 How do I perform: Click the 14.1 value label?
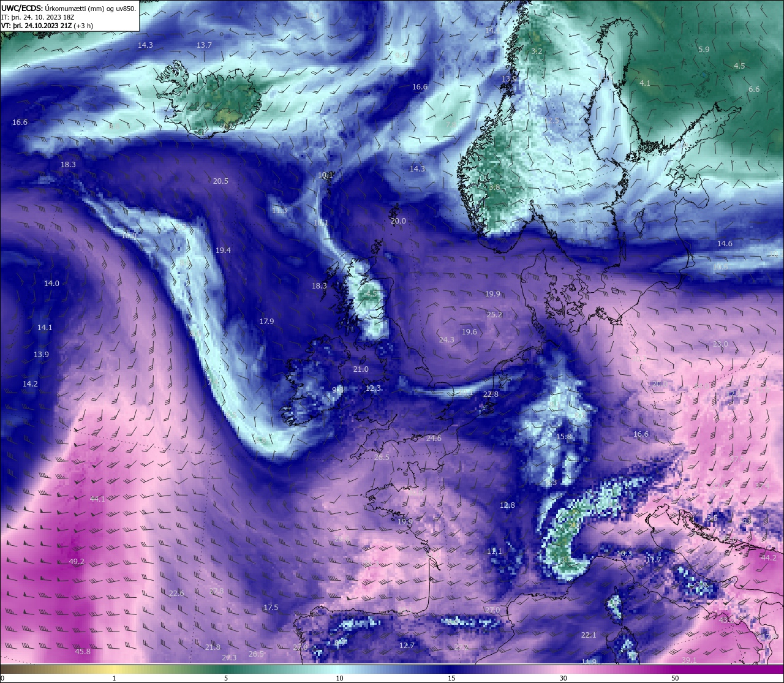45,328
